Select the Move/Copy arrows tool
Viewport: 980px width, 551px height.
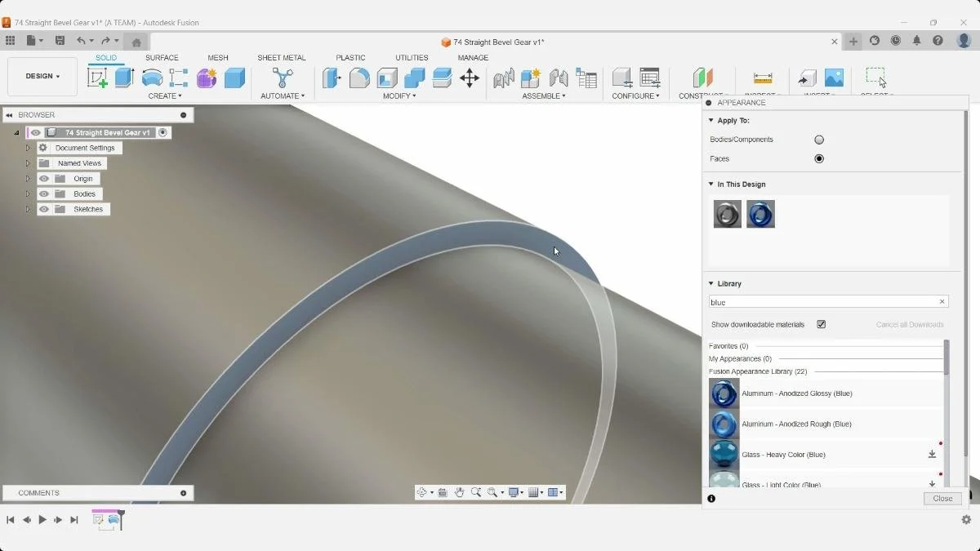coord(469,78)
